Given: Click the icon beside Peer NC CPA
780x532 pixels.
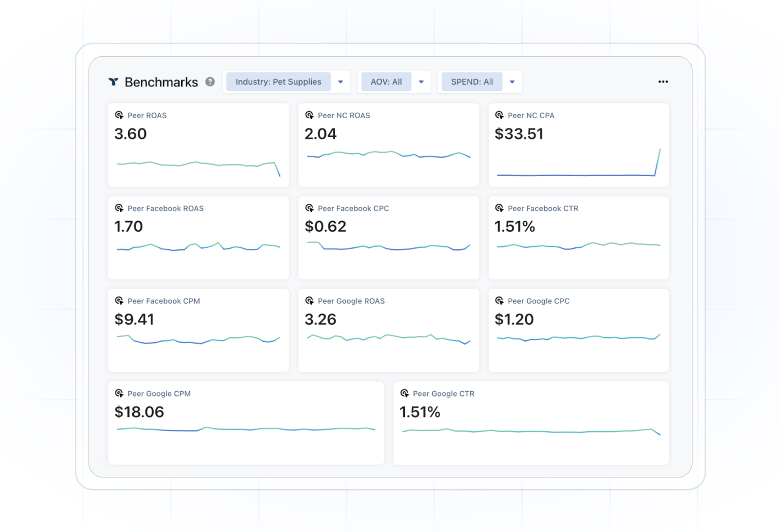Looking at the screenshot, I should 499,115.
